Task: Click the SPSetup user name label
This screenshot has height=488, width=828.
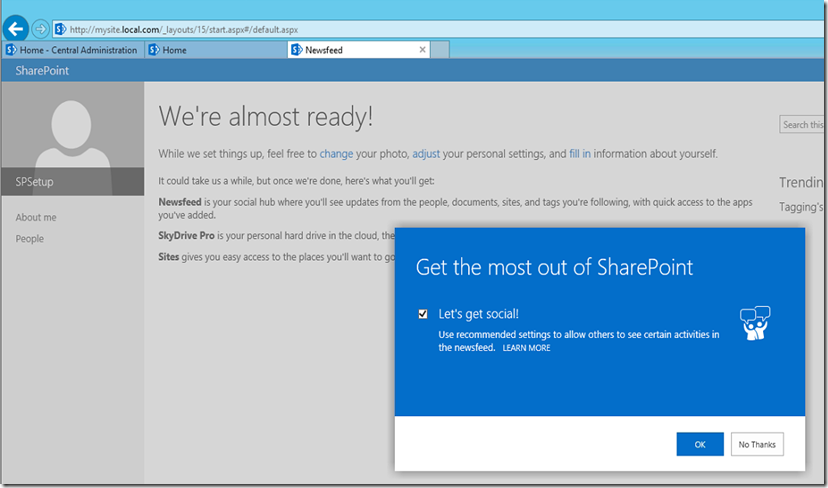Action: [34, 182]
